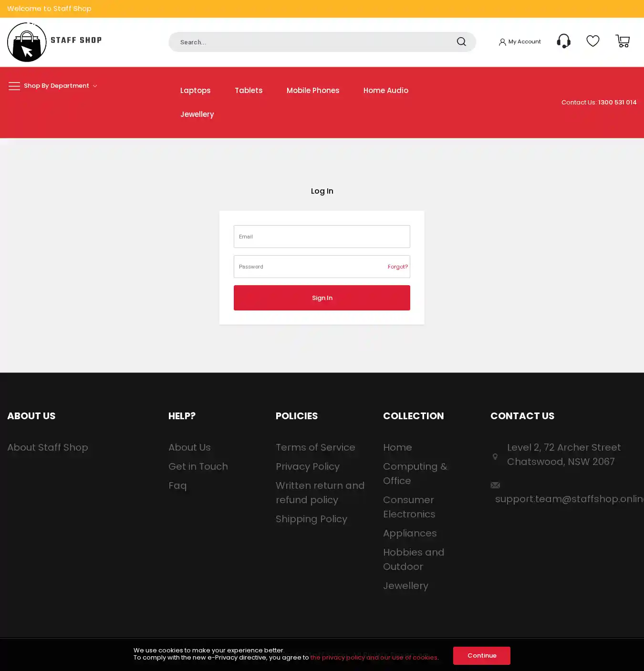Screen dimensions: 644x671
Task: Focus the Email input field
Action: [322, 237]
